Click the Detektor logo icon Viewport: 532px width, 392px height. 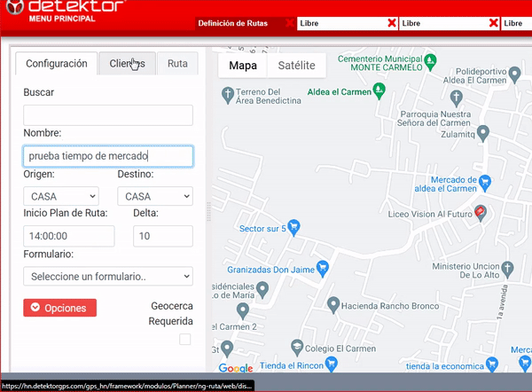point(15,7)
